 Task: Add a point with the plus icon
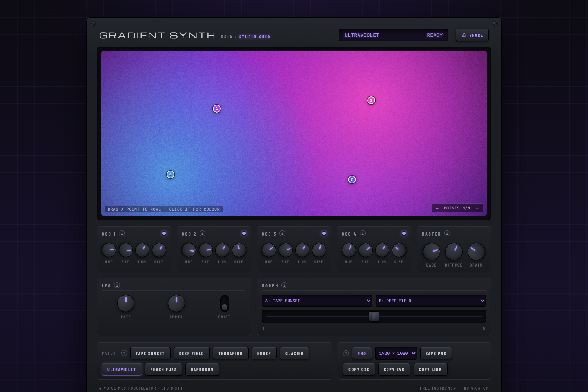coord(477,208)
